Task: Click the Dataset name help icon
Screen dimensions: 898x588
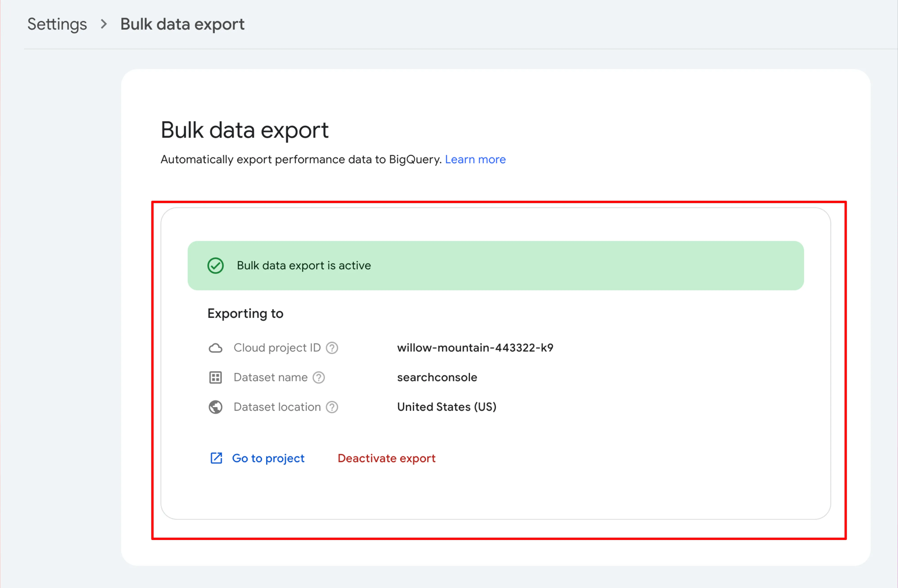Action: point(318,377)
